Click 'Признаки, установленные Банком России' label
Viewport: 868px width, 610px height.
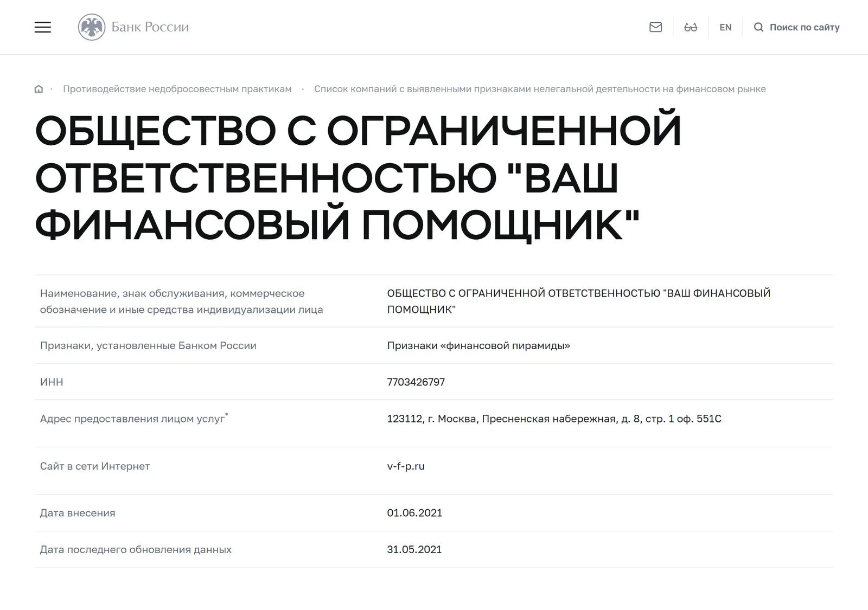coord(148,346)
